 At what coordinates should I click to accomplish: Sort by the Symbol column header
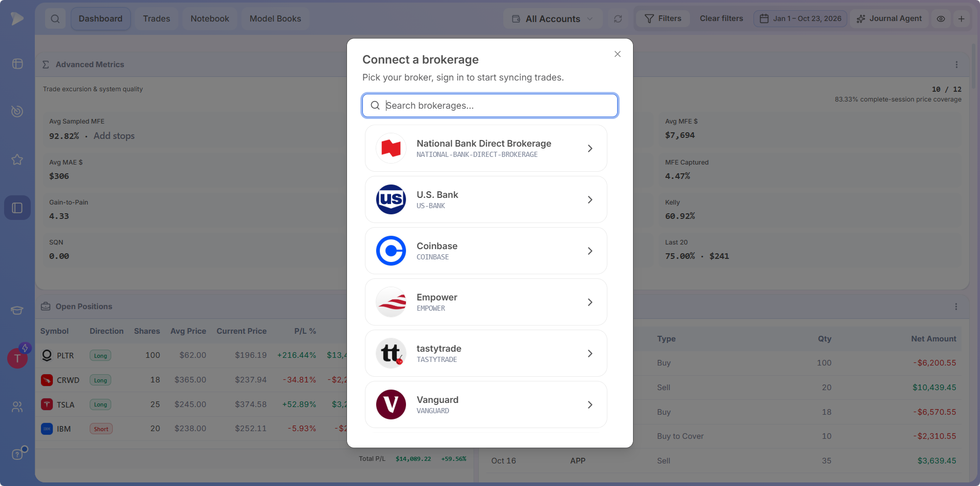coord(54,331)
